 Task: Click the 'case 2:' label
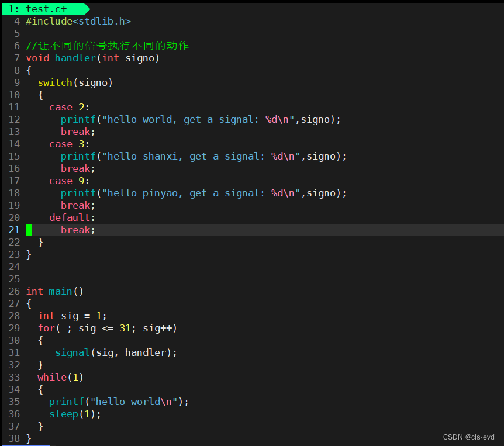click(x=69, y=108)
